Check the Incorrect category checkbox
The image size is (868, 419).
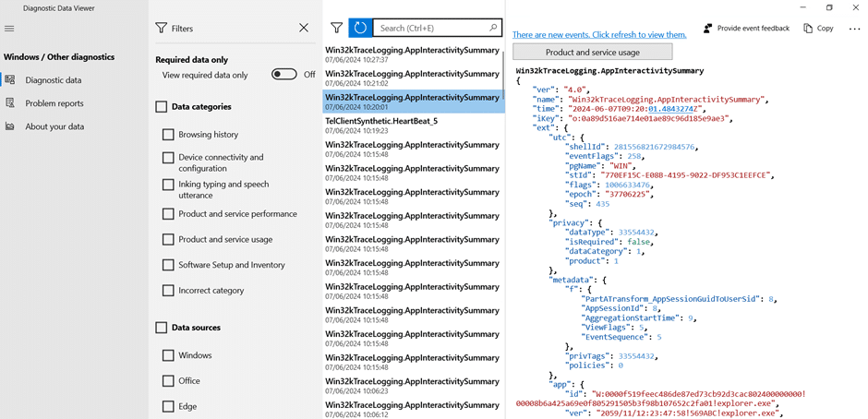168,290
